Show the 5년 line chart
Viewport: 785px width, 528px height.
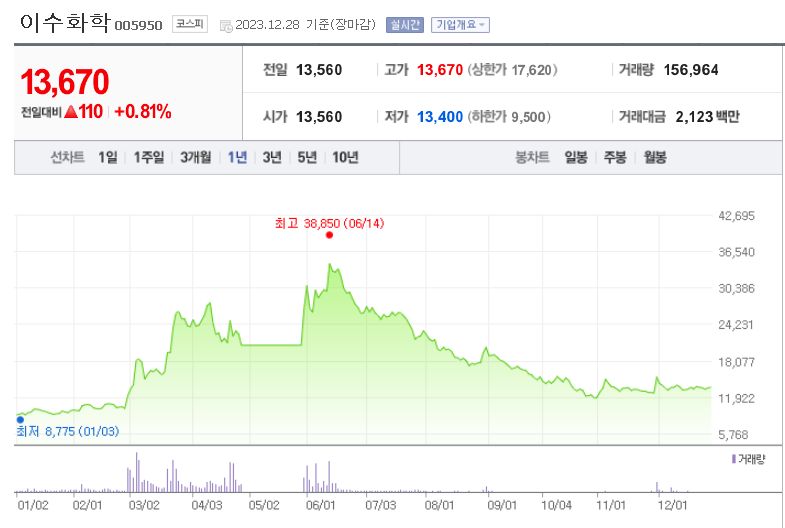(x=307, y=158)
